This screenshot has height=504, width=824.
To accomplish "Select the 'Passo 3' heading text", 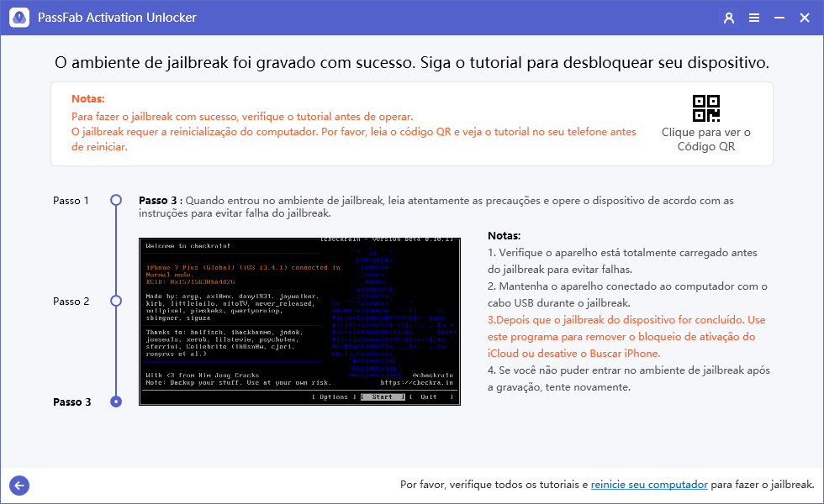I will click(x=159, y=200).
